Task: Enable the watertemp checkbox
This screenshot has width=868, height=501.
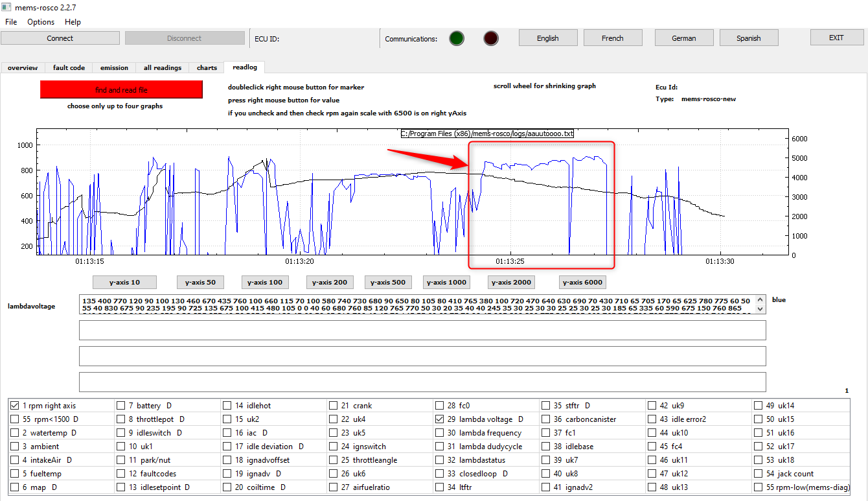Action: click(x=15, y=433)
